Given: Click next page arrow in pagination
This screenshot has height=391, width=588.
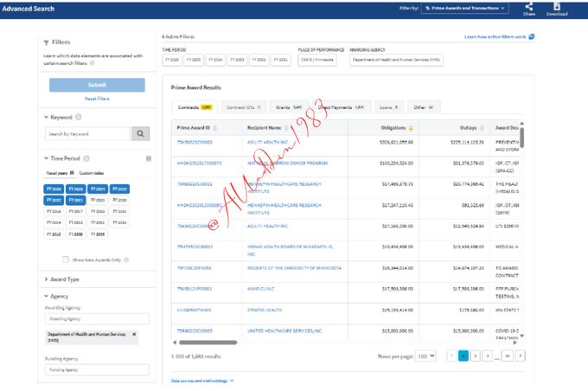Looking at the screenshot, I should [520, 356].
